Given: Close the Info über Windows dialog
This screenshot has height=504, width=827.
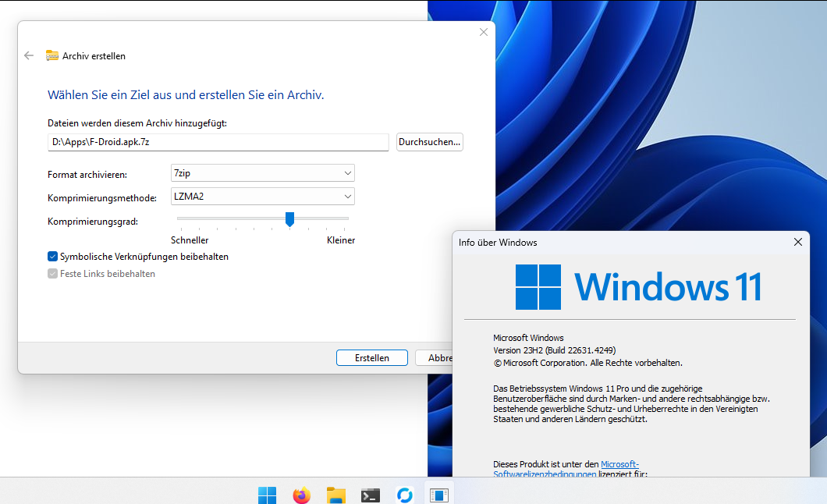Looking at the screenshot, I should pyautogui.click(x=797, y=242).
